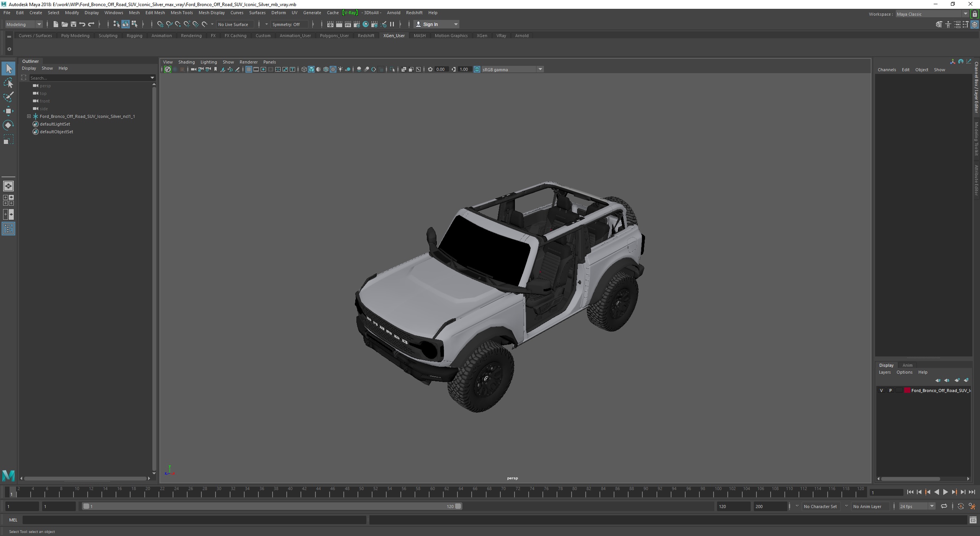
Task: Pick the Paint selection tool
Action: click(8, 96)
